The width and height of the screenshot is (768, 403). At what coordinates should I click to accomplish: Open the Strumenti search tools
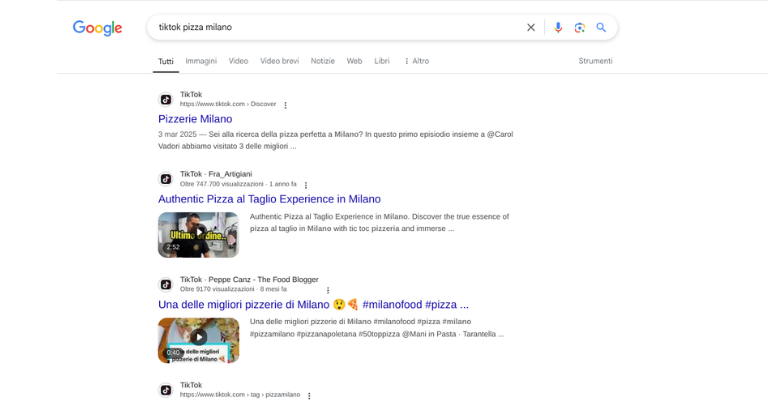click(595, 61)
